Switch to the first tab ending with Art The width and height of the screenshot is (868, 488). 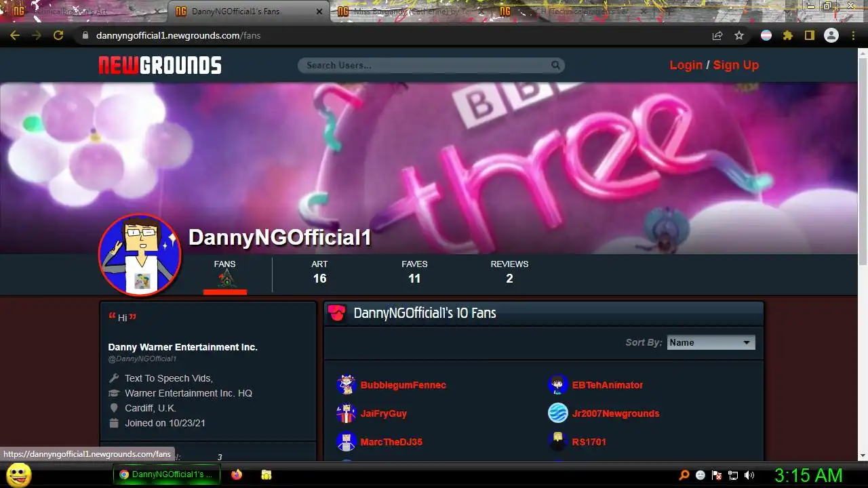click(x=85, y=12)
